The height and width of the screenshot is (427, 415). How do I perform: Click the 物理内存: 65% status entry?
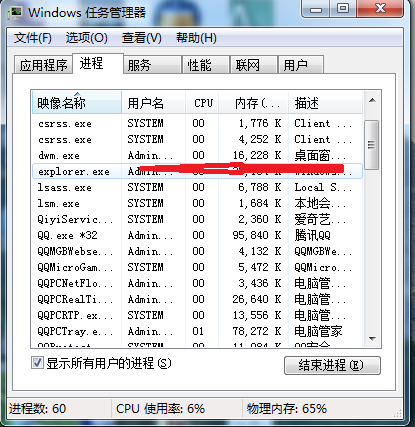[x=287, y=409]
